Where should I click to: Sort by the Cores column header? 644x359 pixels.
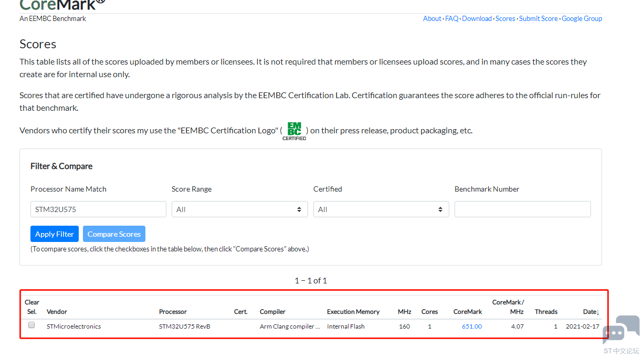tap(429, 312)
